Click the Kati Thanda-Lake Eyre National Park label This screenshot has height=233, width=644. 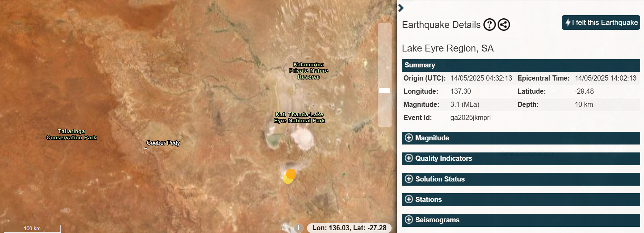299,118
